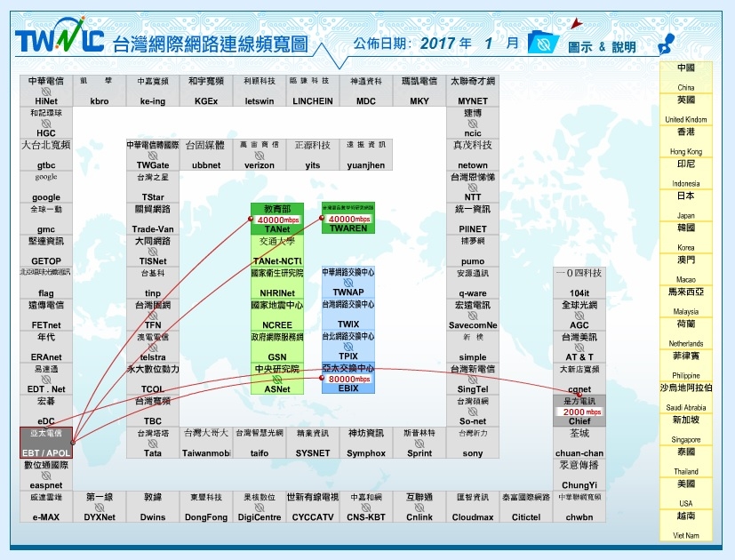Select the AT & T node
The width and height of the screenshot is (735, 560).
[x=579, y=347]
